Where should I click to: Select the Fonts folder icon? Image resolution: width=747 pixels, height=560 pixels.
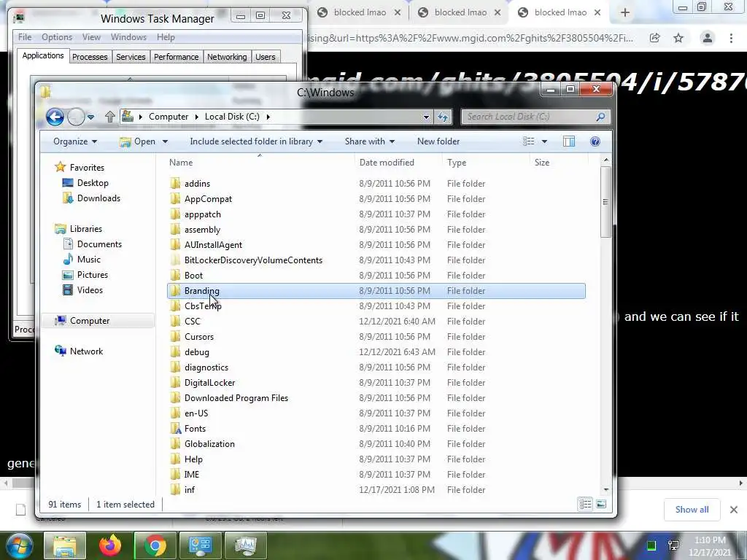click(x=175, y=429)
